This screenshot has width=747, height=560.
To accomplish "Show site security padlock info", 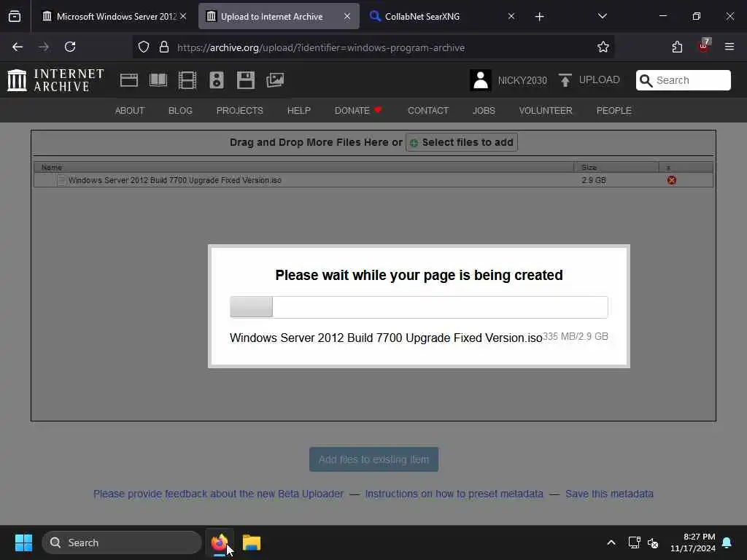I will click(x=164, y=47).
